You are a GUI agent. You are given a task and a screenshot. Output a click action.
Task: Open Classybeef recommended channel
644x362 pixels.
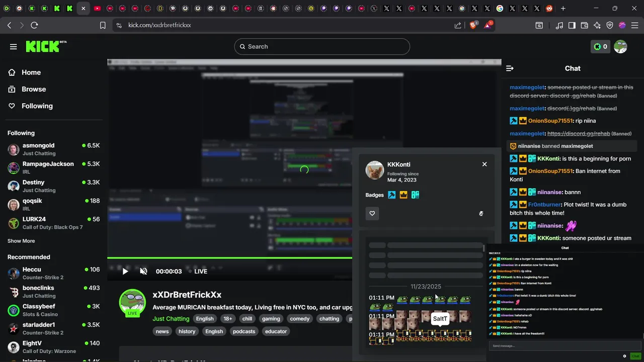tap(54, 310)
